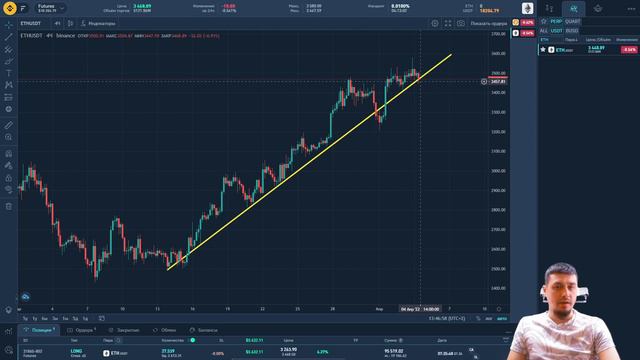Open the candle chart style selector

coord(71,24)
